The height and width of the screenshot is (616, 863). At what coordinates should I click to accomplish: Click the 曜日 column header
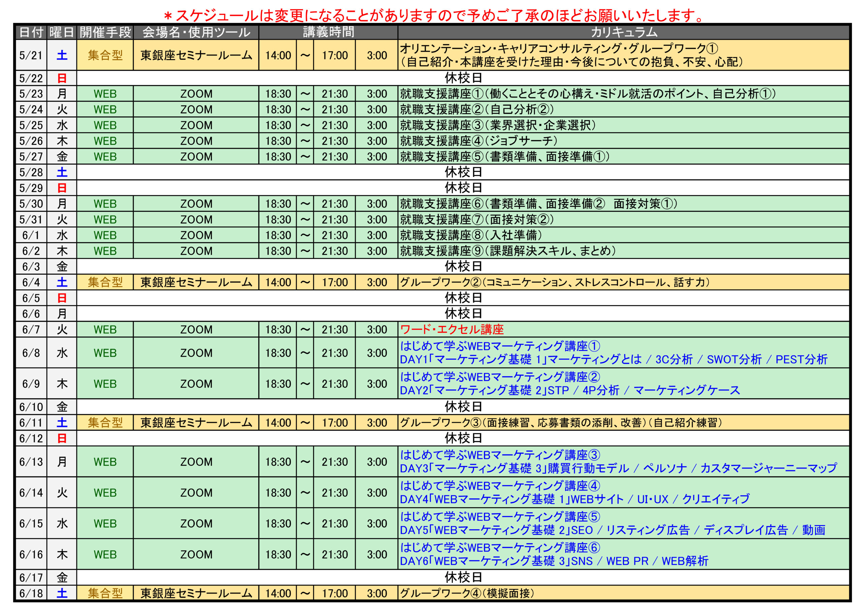coord(62,32)
